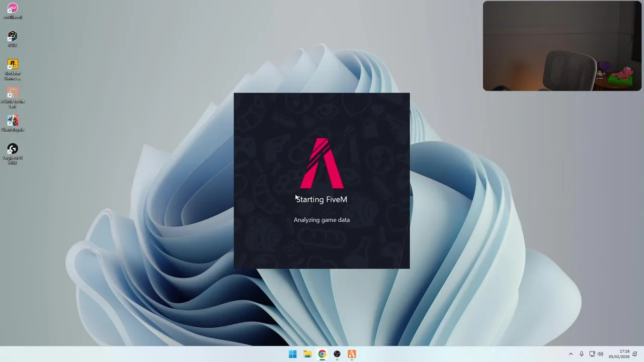Switch to OBS Studio in the taskbar
The width and height of the screenshot is (644, 362).
(337, 354)
